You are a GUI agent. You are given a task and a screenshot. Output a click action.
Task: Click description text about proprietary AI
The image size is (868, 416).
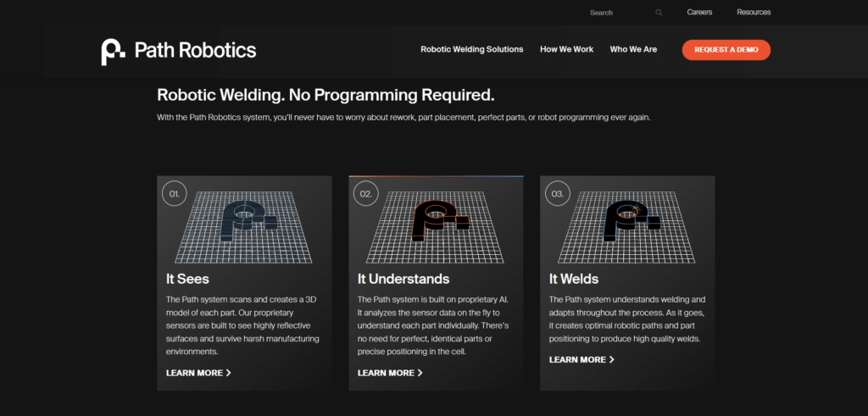[x=433, y=326]
